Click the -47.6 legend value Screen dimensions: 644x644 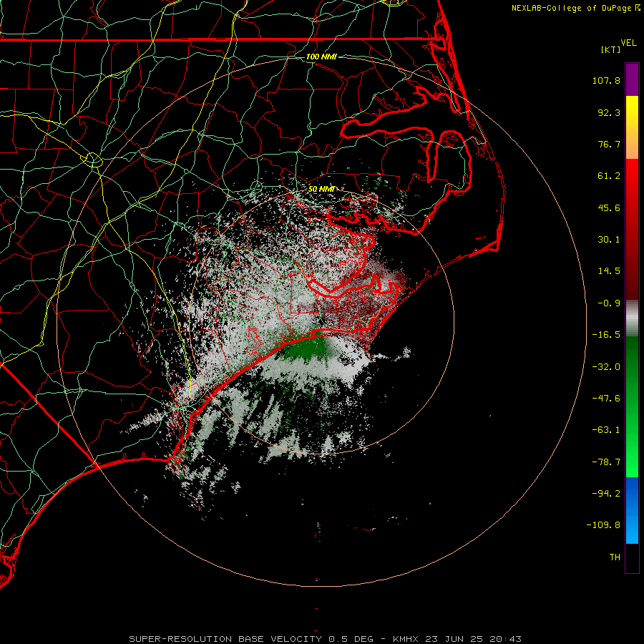point(606,399)
